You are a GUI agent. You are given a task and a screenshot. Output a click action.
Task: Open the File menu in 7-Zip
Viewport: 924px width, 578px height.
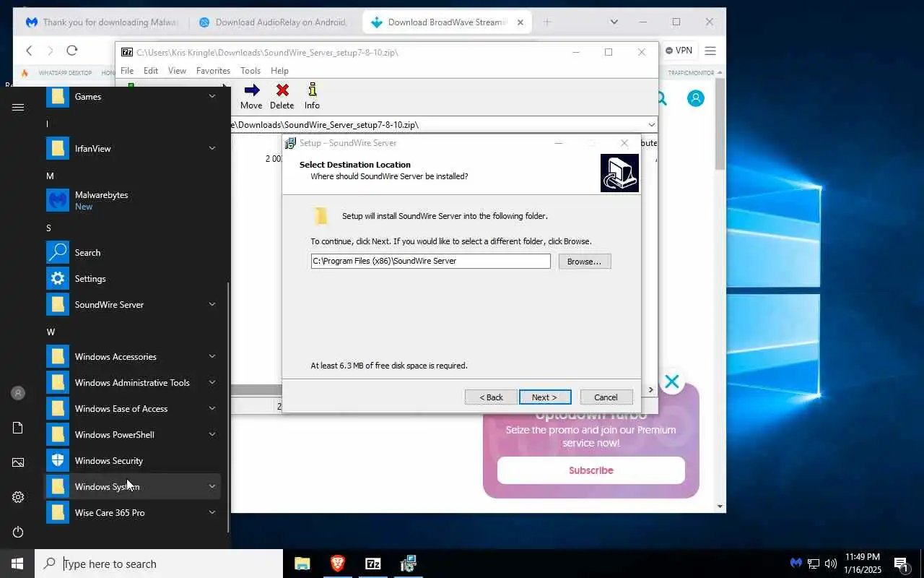(x=127, y=71)
